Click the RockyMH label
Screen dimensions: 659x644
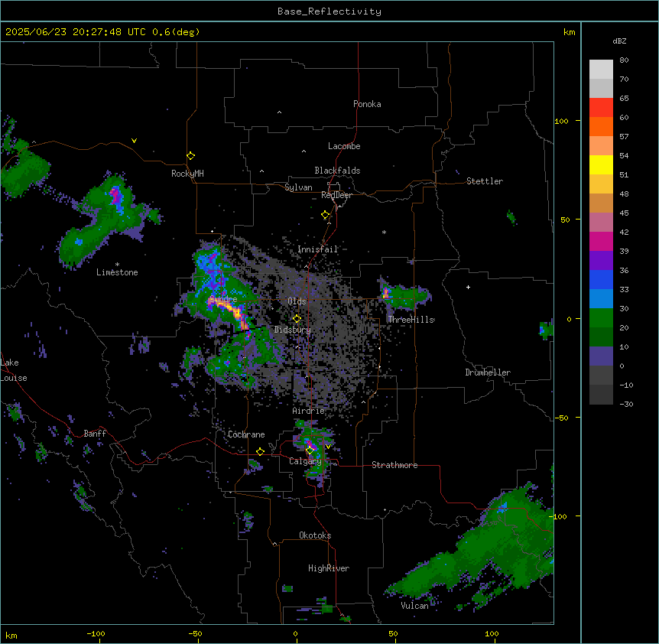(x=187, y=173)
